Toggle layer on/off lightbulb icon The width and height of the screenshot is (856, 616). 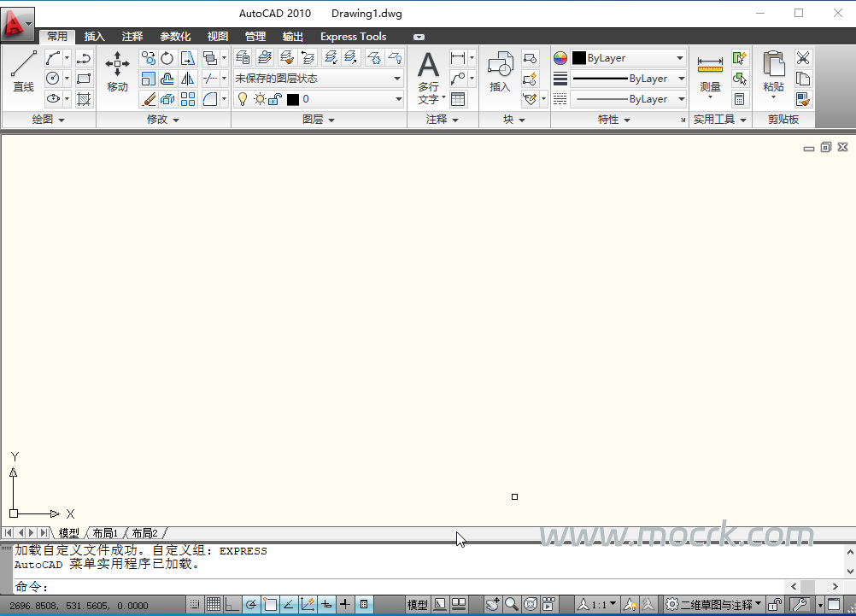pos(243,99)
